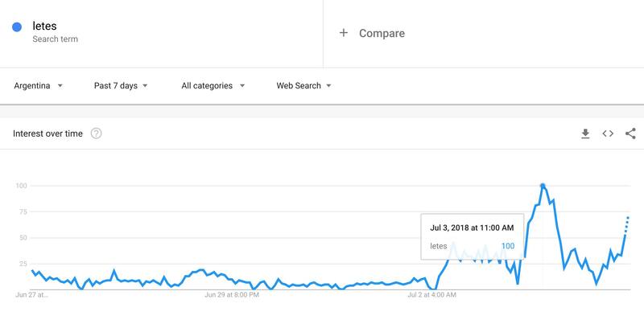The height and width of the screenshot is (324, 644).
Task: Click the Compare button
Action: coord(382,33)
